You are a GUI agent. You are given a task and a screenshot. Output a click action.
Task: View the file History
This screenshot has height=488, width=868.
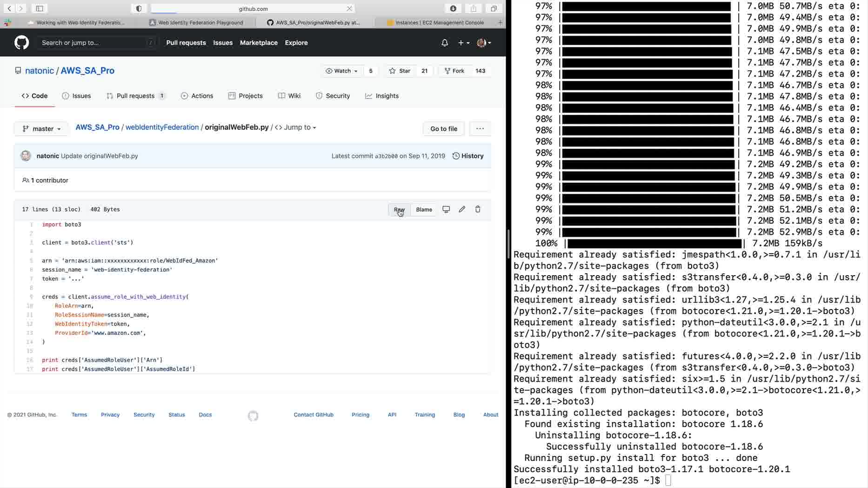click(468, 156)
